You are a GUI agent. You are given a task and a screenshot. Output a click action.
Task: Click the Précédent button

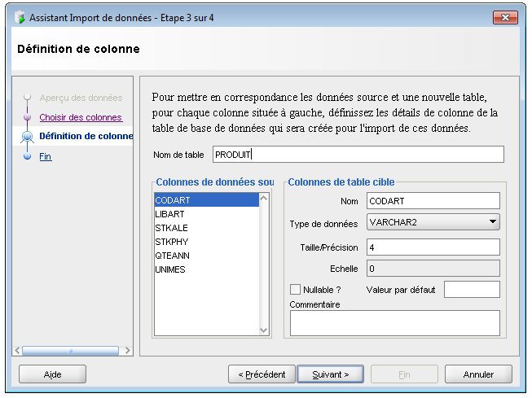[262, 374]
